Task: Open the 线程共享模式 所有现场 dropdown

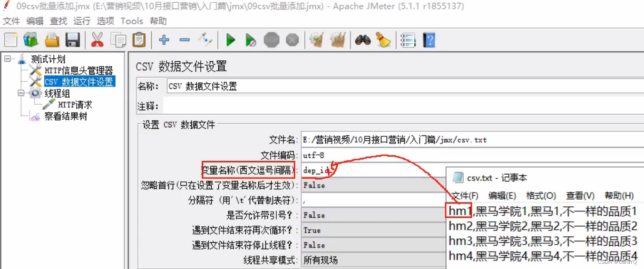Action: tap(373, 260)
